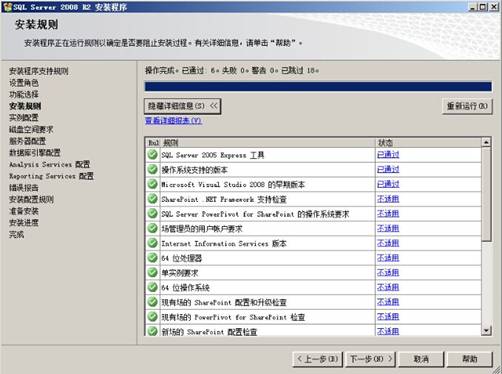Click 重新运行 button to re-run rules

[x=467, y=106]
